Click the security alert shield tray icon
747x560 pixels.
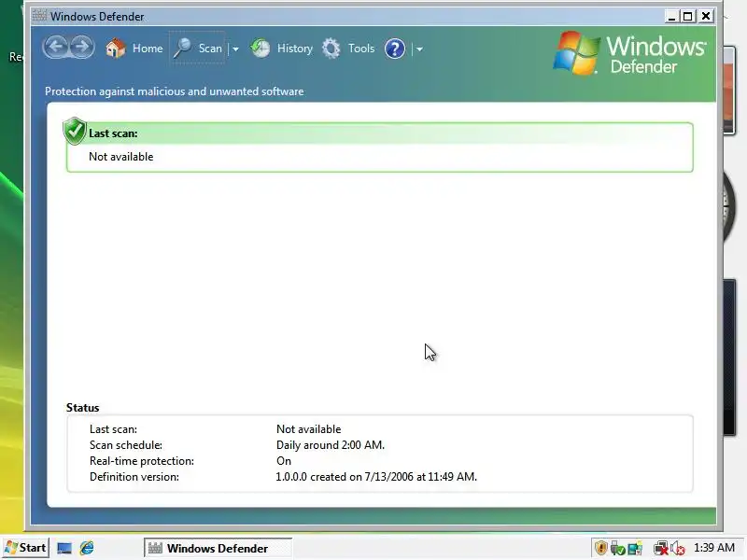601,548
